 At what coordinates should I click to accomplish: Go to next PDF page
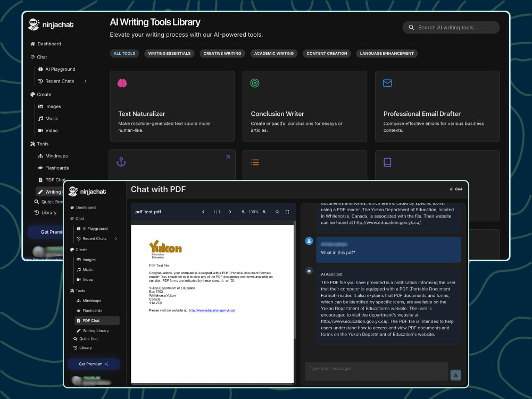[230, 212]
